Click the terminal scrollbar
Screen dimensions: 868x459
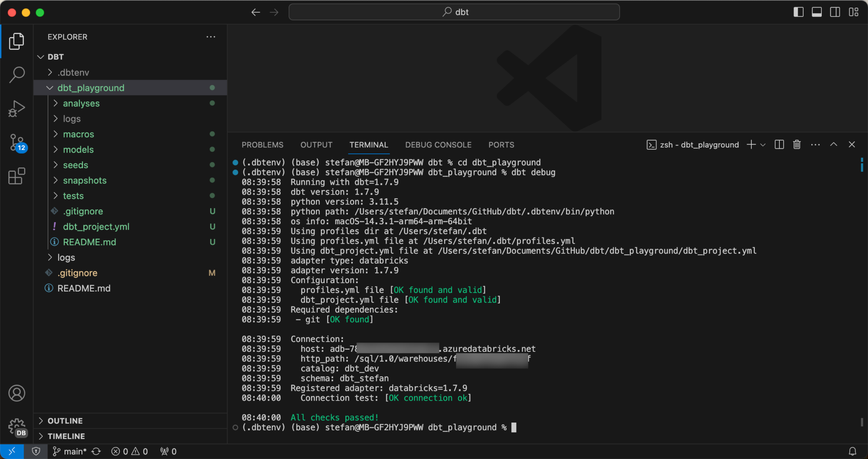862,422
